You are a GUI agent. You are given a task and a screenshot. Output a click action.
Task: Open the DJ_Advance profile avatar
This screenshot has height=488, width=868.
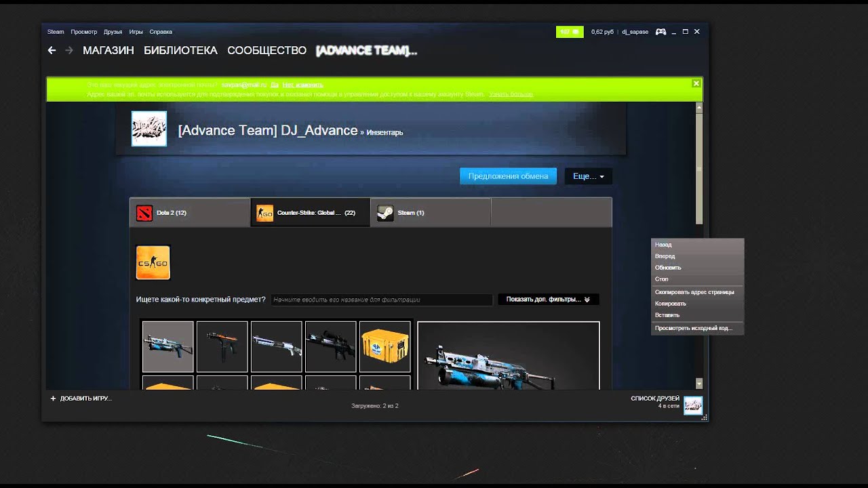point(149,129)
